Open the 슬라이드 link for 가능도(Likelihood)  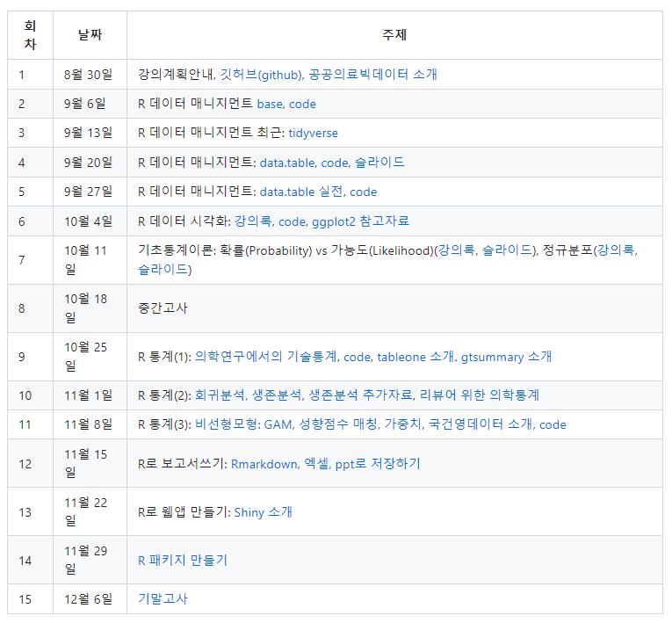pos(507,250)
